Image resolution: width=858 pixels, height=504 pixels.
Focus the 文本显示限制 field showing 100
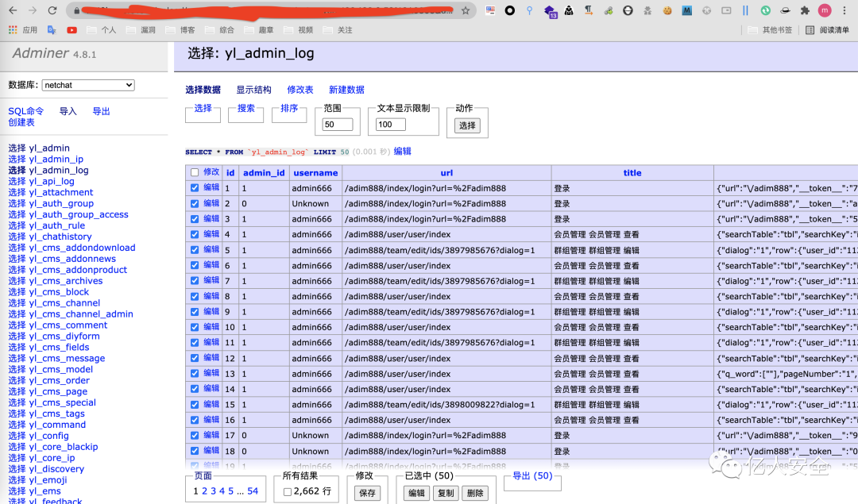pyautogui.click(x=391, y=125)
